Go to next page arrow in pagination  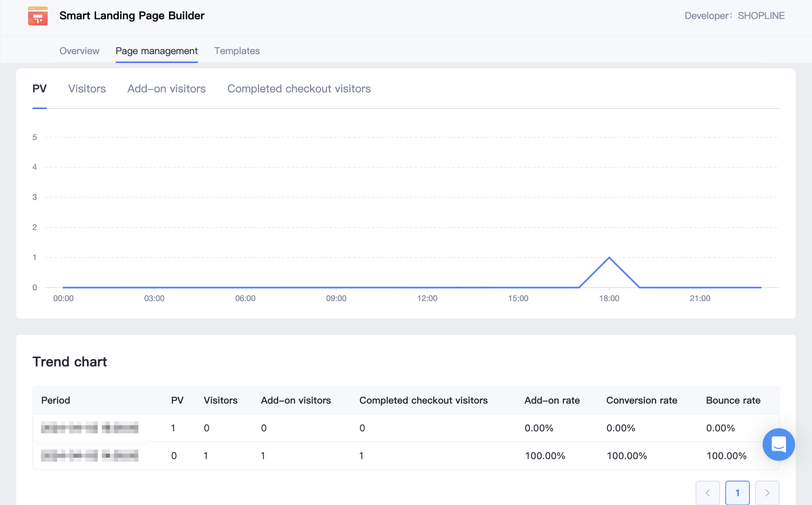[767, 493]
